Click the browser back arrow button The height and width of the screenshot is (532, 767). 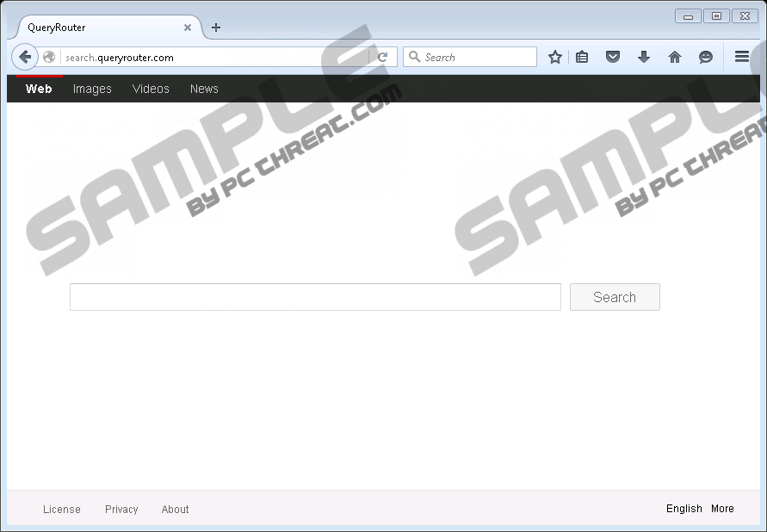point(25,58)
